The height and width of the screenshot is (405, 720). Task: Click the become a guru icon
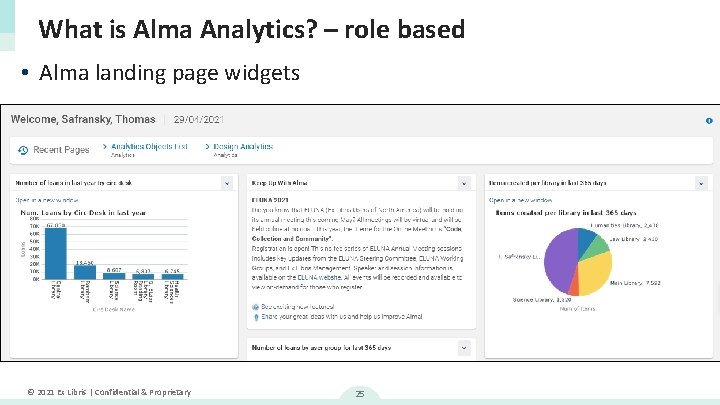point(254,306)
